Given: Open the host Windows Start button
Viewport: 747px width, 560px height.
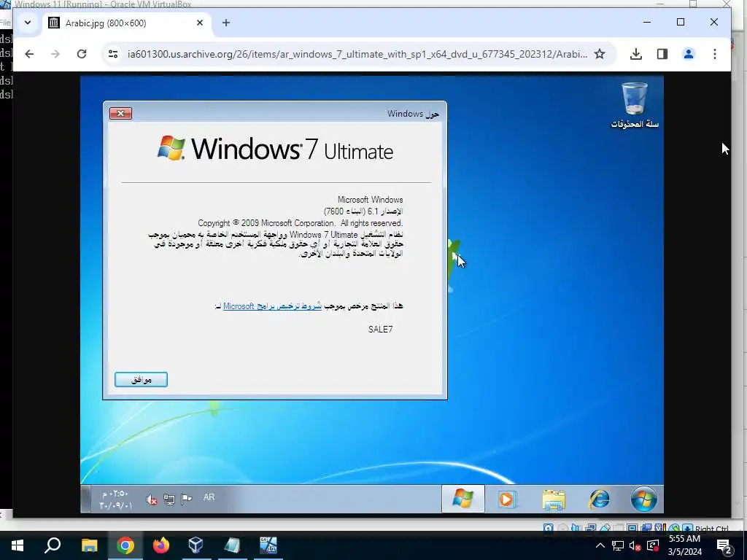Looking at the screenshot, I should click(18, 545).
